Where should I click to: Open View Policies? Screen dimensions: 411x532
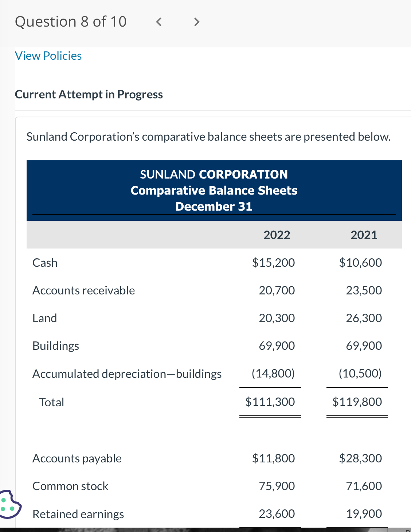(x=48, y=55)
